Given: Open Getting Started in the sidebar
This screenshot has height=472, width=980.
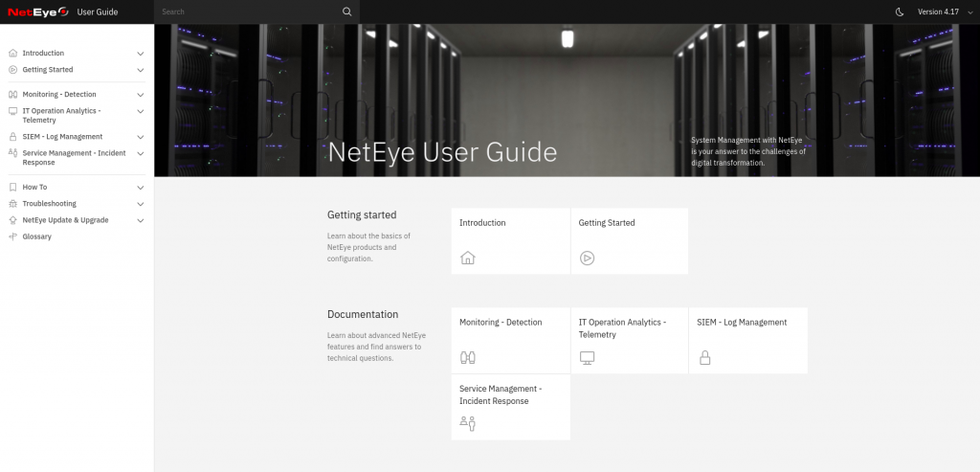Looking at the screenshot, I should [x=48, y=69].
